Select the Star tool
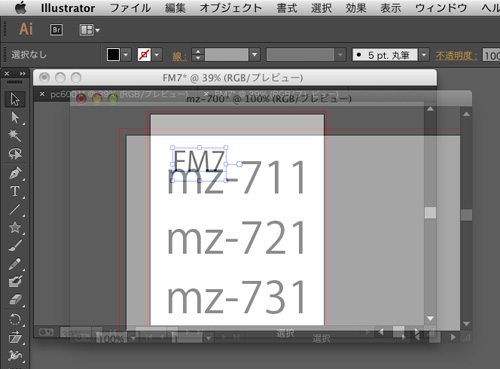Image resolution: width=500 pixels, height=369 pixels. [15, 227]
